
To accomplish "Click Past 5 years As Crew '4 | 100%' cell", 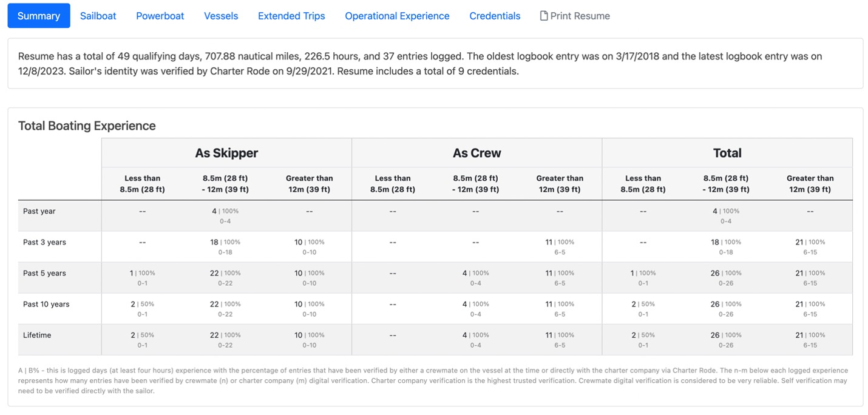I will point(476,277).
